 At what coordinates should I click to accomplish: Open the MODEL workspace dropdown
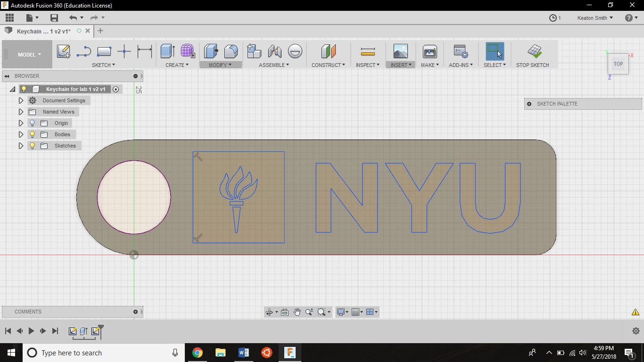29,55
